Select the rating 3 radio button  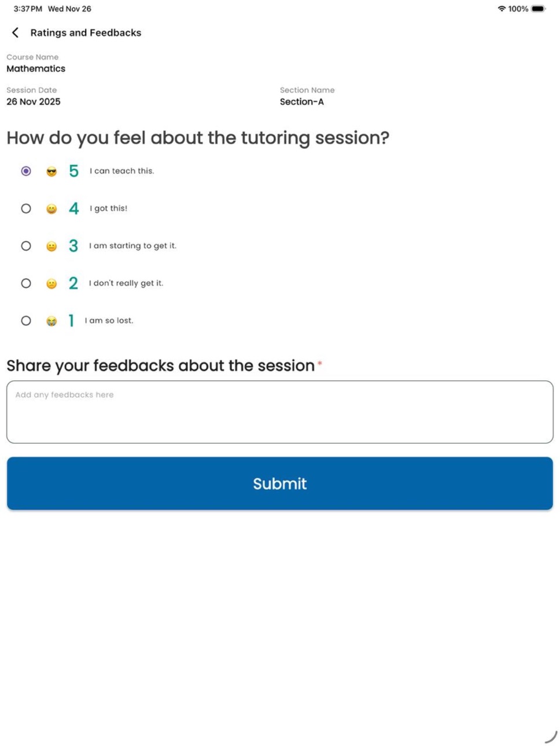coord(26,246)
